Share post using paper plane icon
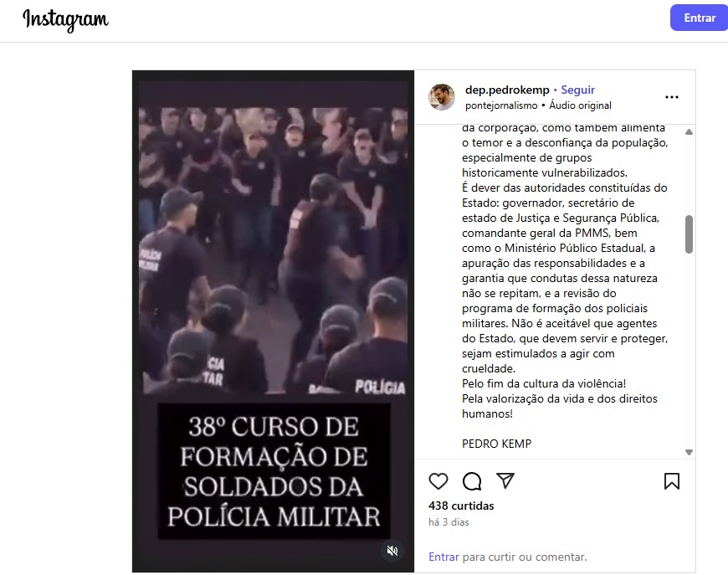728x575 pixels. [x=505, y=480]
